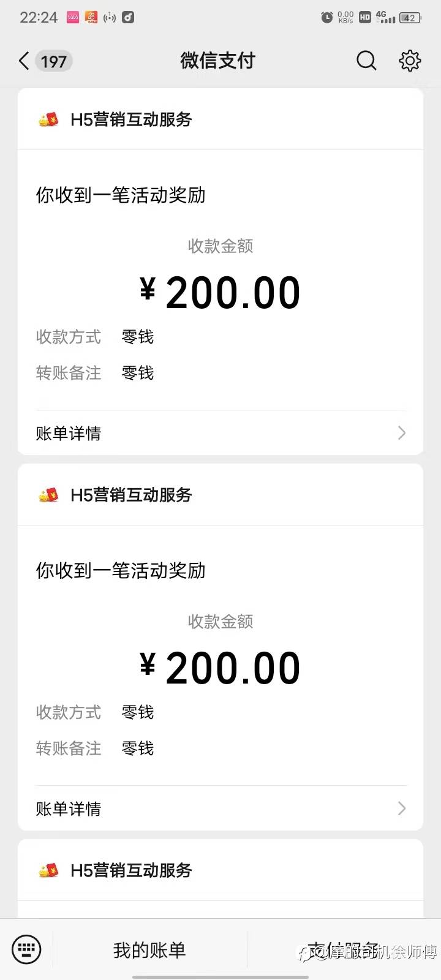Open the 支付服务 menu

343,950
